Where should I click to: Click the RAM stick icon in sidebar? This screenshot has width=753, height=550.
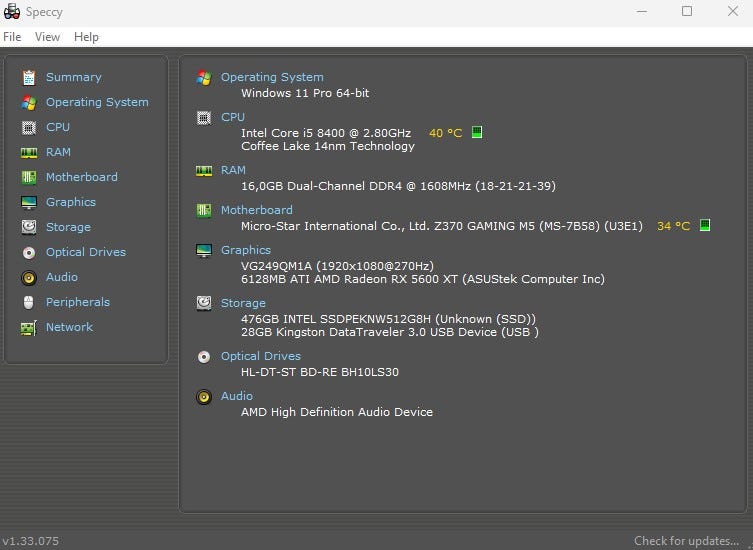[x=28, y=152]
